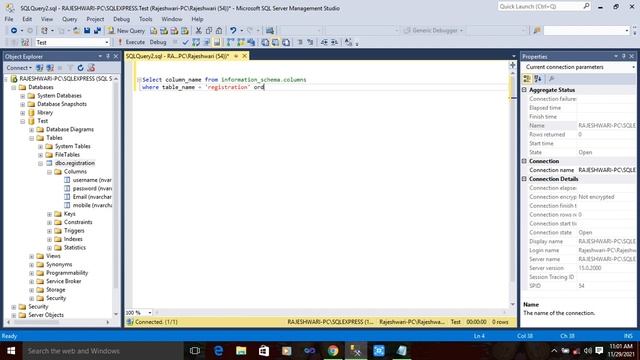Click the Property Pages wrench icon

(x=551, y=78)
